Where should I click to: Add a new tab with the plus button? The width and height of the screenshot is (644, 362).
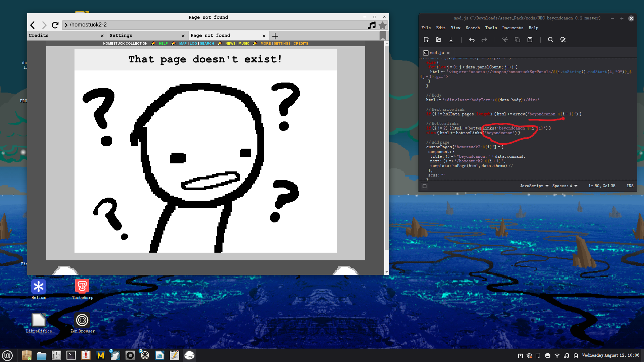275,36
